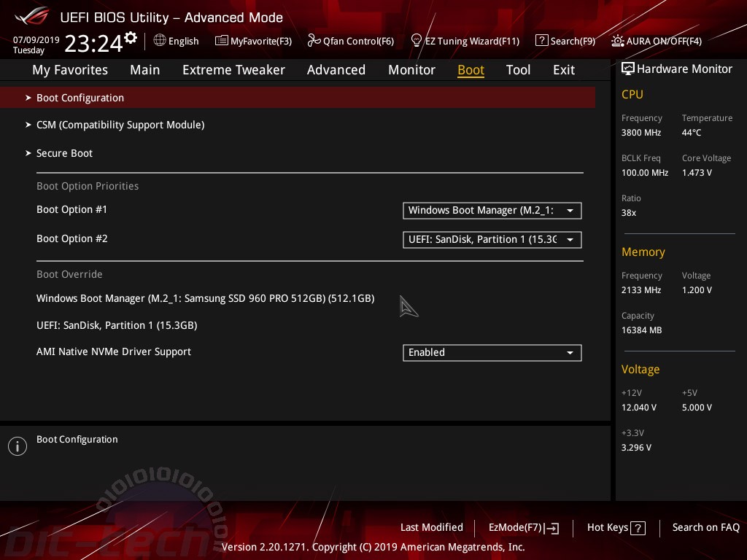Viewport: 747px width, 560px height.
Task: Click the globe language icon
Action: click(x=160, y=41)
